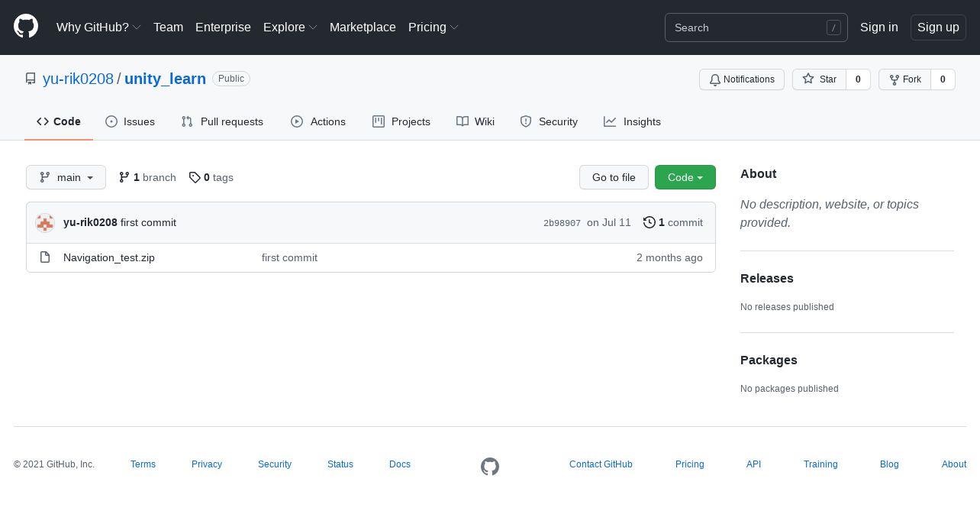Expand the Explore menu in header
980x514 pixels.
click(290, 27)
